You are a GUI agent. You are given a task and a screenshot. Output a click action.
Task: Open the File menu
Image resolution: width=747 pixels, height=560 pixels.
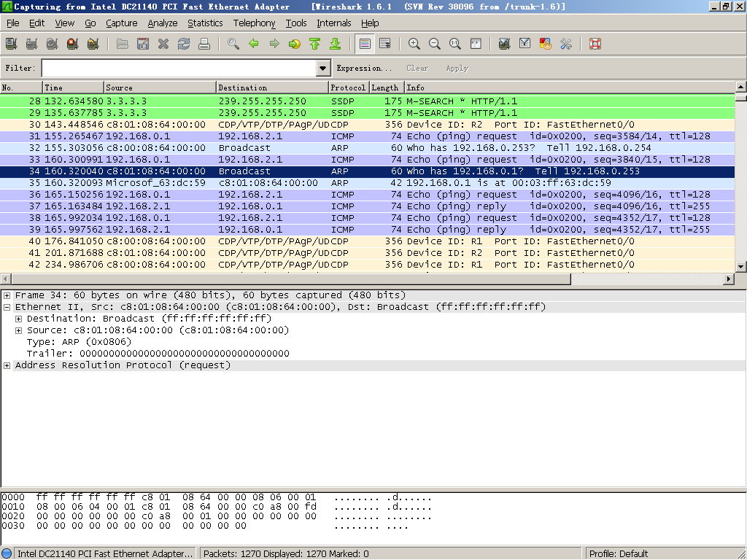pos(13,23)
